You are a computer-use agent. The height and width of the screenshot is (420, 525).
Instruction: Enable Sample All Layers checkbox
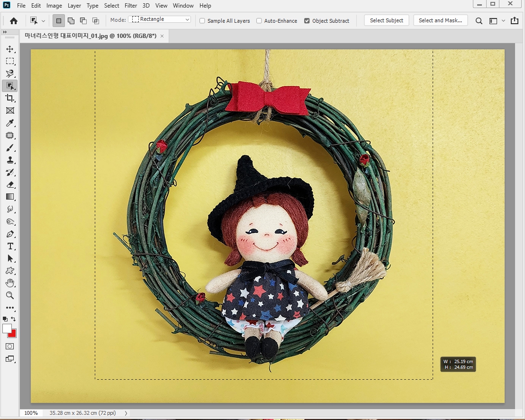202,21
